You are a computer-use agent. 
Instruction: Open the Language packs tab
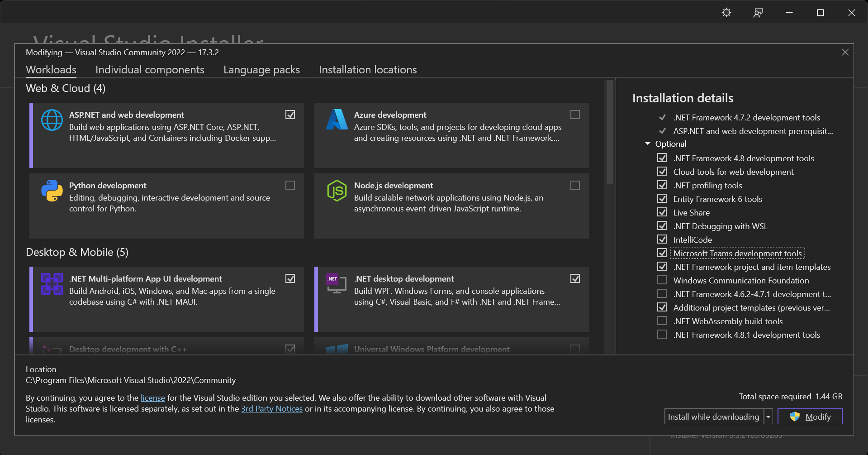[x=261, y=70]
